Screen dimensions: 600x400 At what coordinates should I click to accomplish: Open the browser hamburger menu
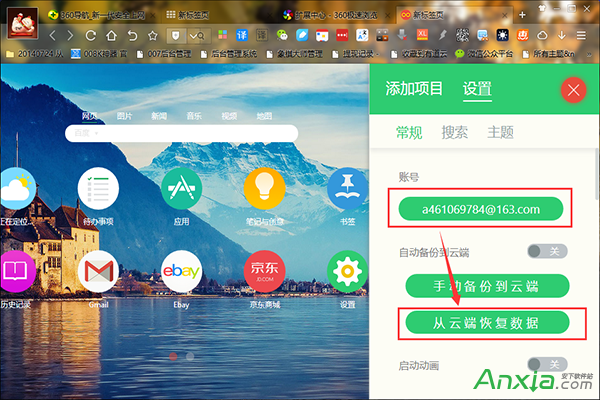pos(581,35)
